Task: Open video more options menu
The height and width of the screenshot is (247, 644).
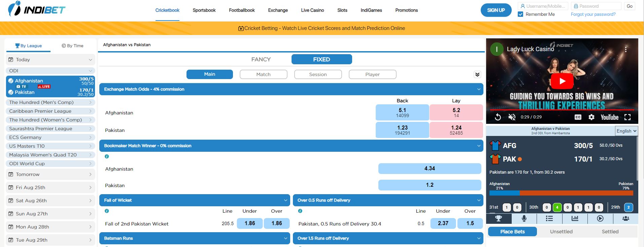Action: pos(626,49)
